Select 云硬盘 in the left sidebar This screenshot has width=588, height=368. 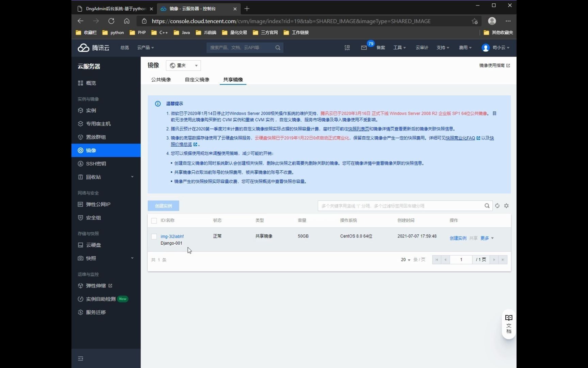click(x=93, y=245)
